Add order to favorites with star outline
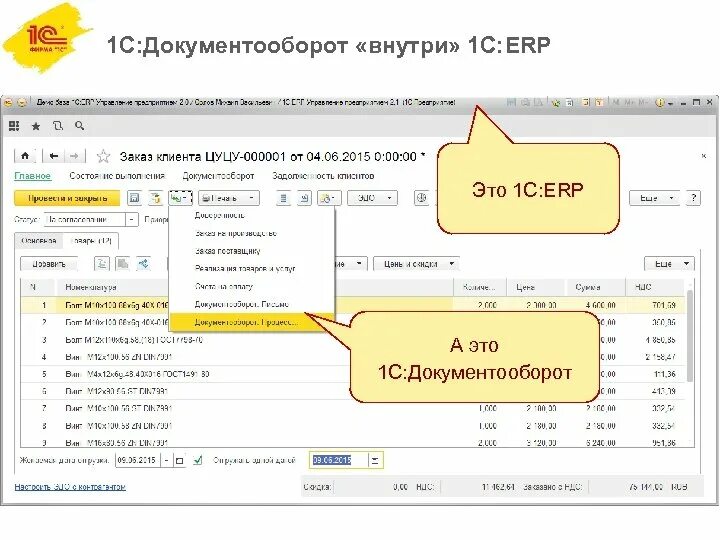 (x=104, y=157)
